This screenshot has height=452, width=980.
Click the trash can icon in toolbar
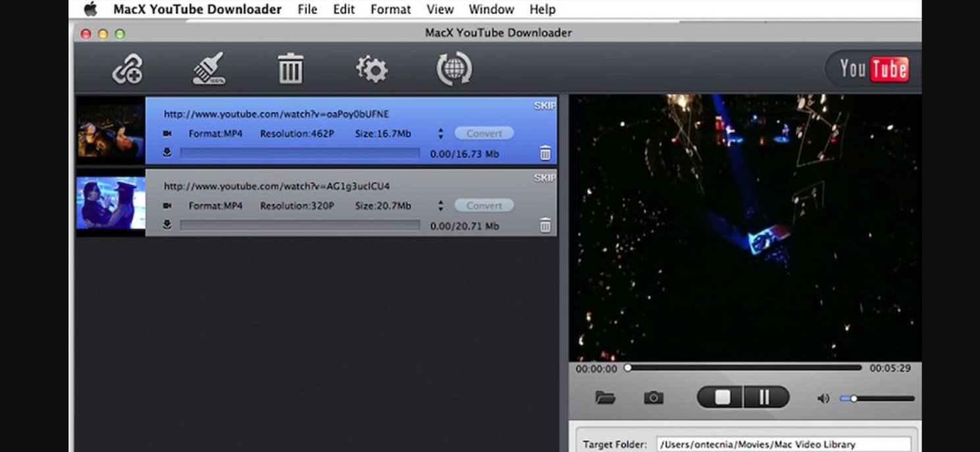(x=290, y=69)
